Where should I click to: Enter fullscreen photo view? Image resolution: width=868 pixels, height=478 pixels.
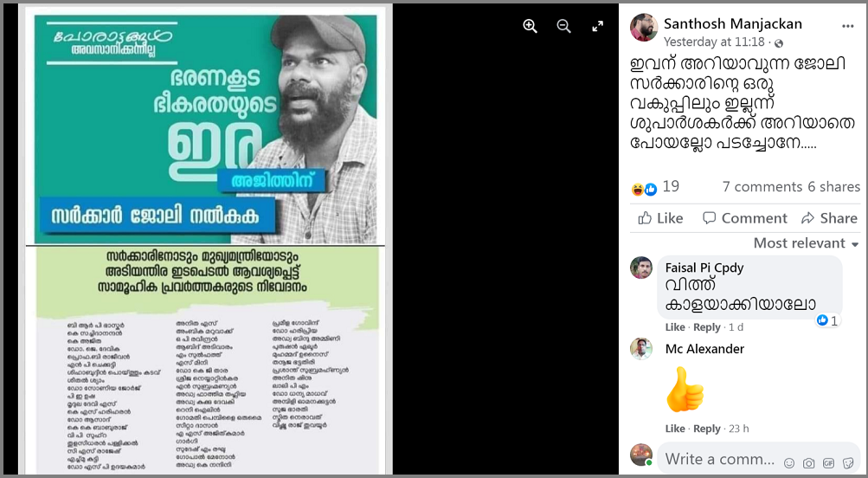pos(598,26)
